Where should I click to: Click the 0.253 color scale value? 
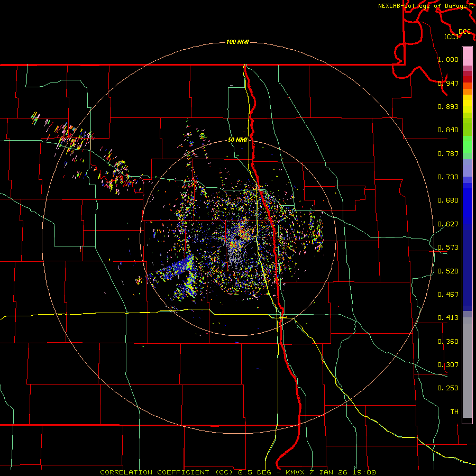tap(448, 388)
